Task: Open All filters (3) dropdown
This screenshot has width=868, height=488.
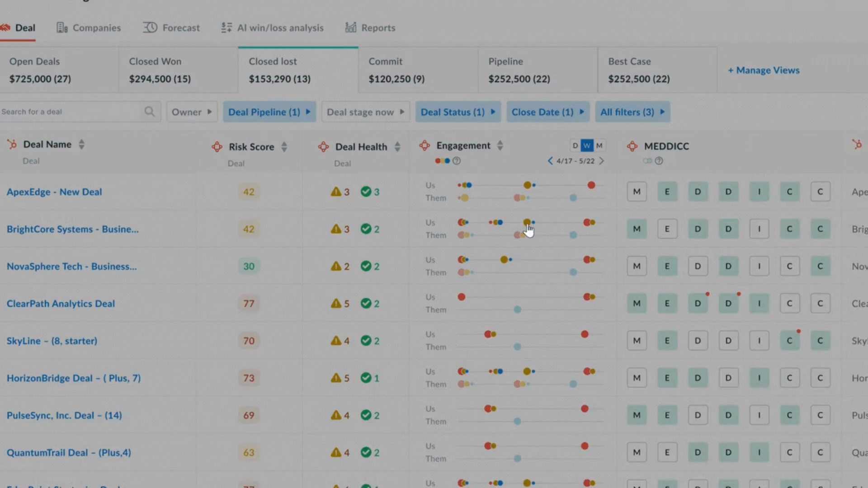Action: click(x=632, y=112)
